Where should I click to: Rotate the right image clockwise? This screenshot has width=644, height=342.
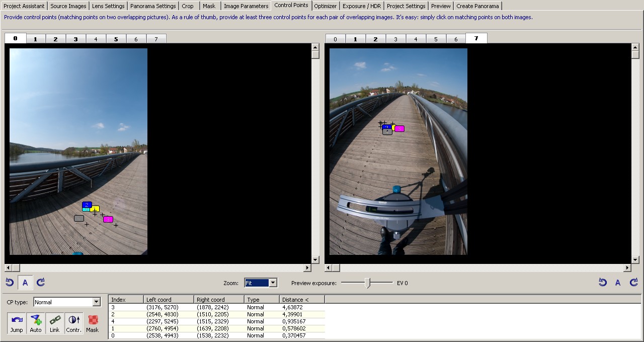(x=633, y=283)
